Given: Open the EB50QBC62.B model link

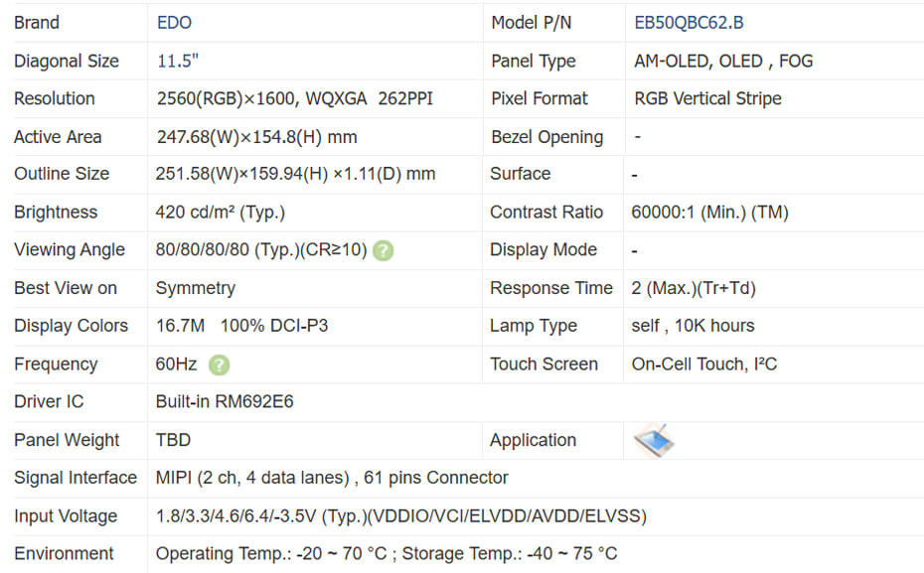Looking at the screenshot, I should coord(688,22).
